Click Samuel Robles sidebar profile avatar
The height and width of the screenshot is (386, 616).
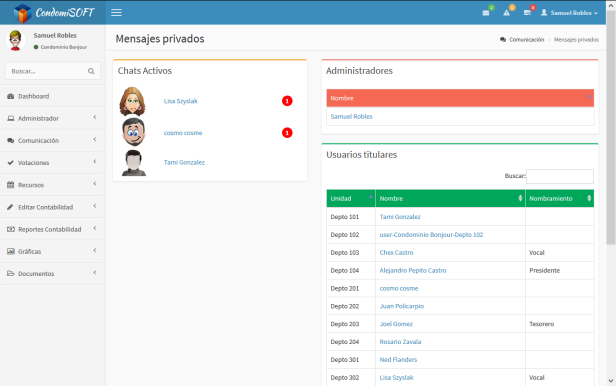15,40
